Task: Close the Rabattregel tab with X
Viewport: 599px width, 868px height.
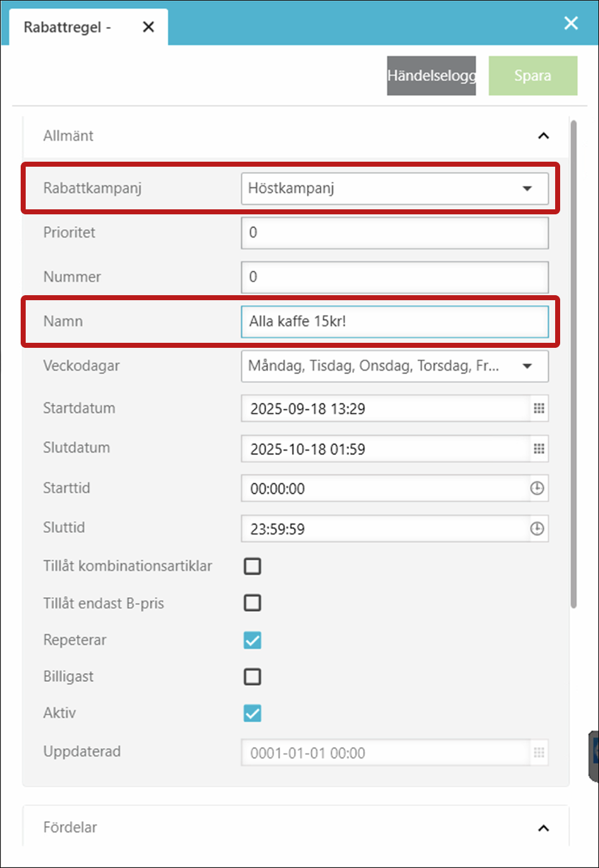Action: [148, 27]
